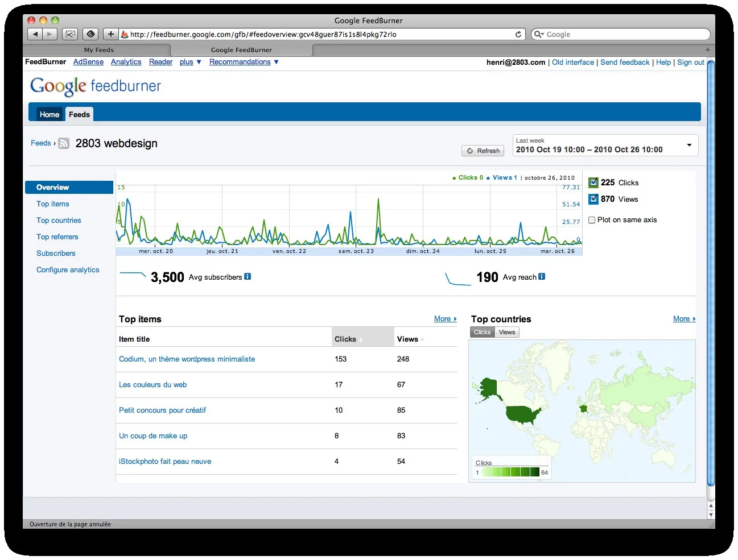This screenshot has width=738, height=560.
Task: Click the feed RSS icon beside 2803 webdesign
Action: 64,143
